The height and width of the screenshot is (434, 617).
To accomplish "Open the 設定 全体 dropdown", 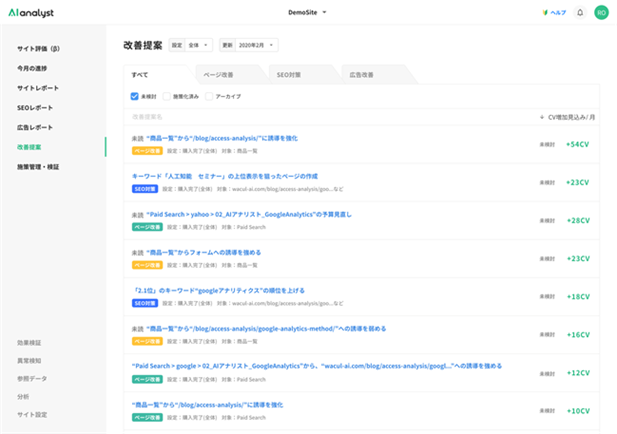I will [190, 45].
